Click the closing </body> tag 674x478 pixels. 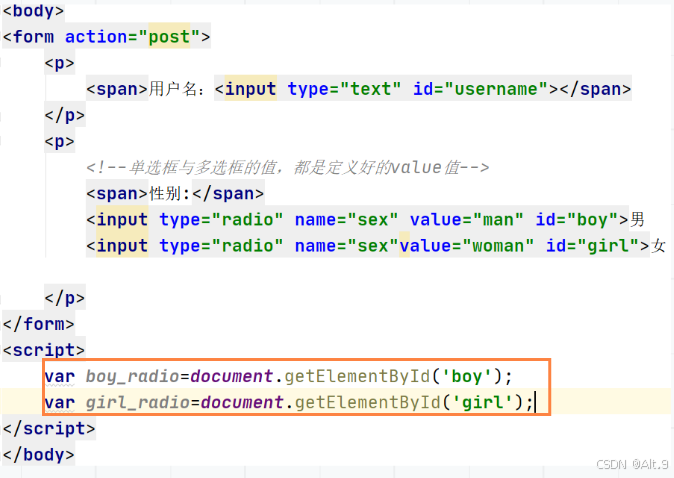pos(39,455)
